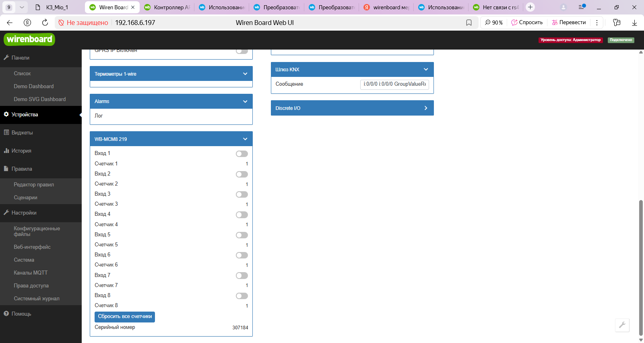Bookmark the page using the bookmark icon
Image resolution: width=644 pixels, height=343 pixels.
tap(469, 23)
